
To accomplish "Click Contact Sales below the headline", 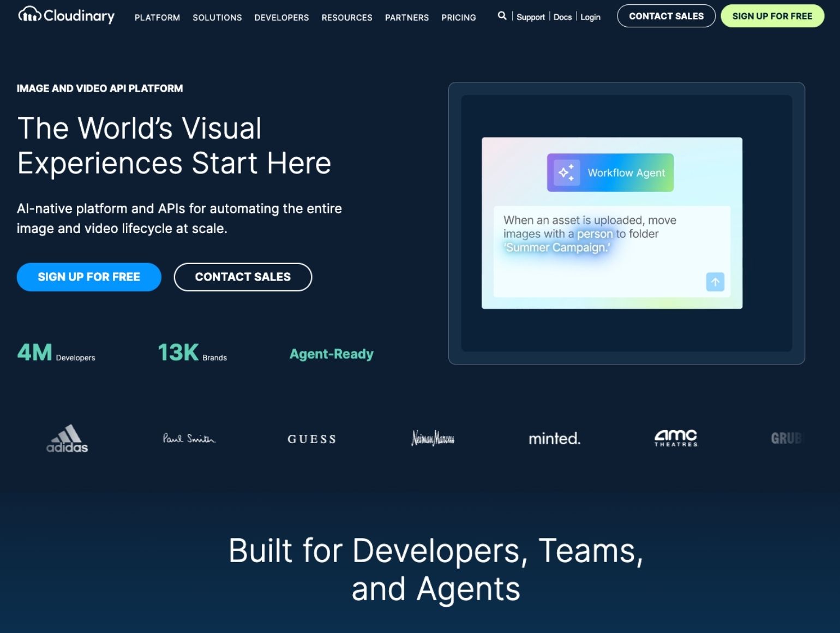I will [243, 277].
